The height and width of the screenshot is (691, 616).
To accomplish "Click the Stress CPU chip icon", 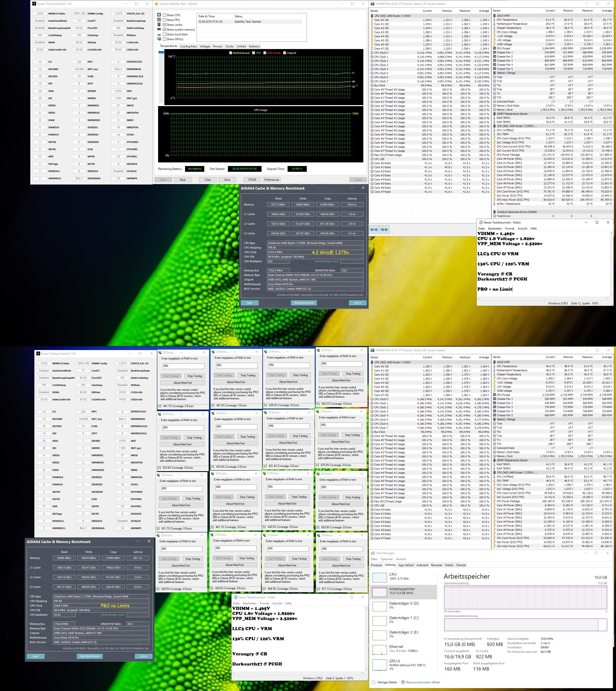I will tap(159, 15).
